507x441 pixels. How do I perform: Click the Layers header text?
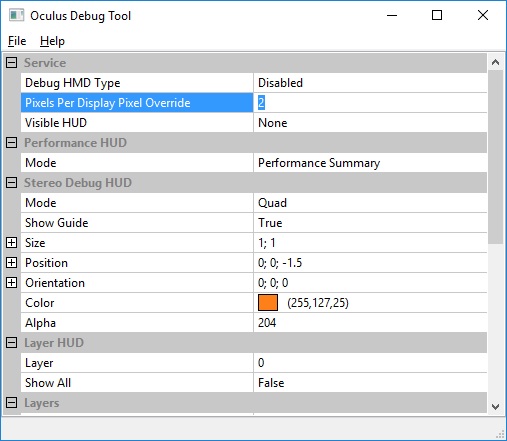click(42, 403)
